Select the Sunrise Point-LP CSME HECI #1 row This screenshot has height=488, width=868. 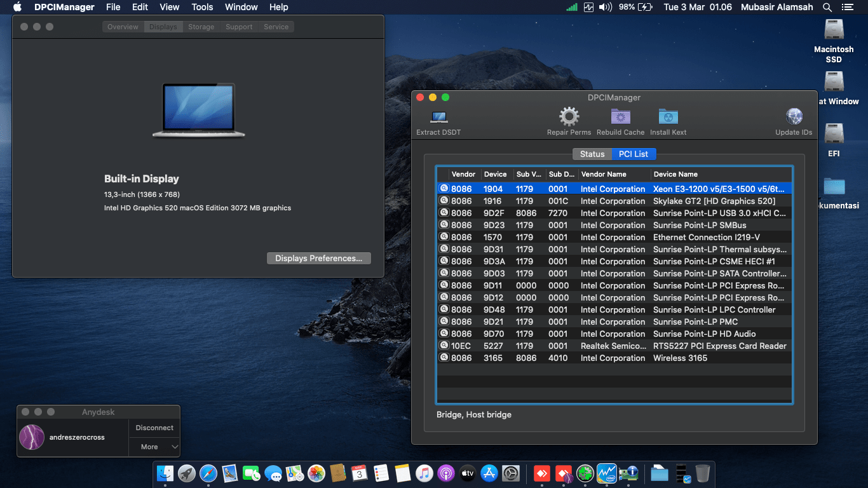pos(614,261)
